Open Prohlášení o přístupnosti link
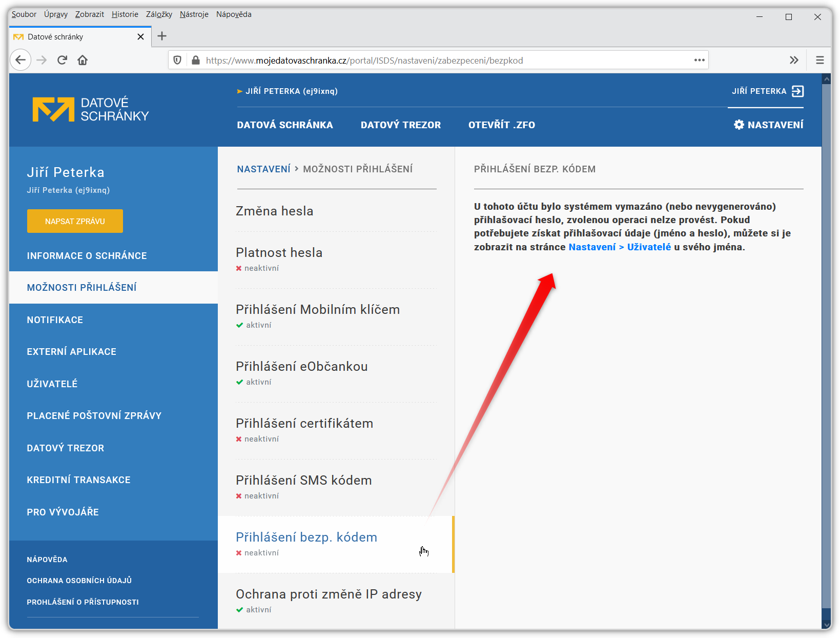 tap(83, 602)
